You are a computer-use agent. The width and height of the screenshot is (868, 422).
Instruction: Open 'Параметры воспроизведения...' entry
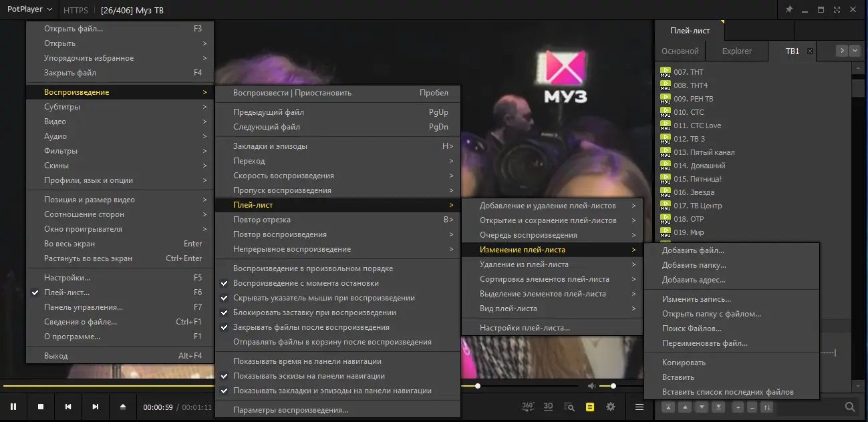click(x=337, y=410)
